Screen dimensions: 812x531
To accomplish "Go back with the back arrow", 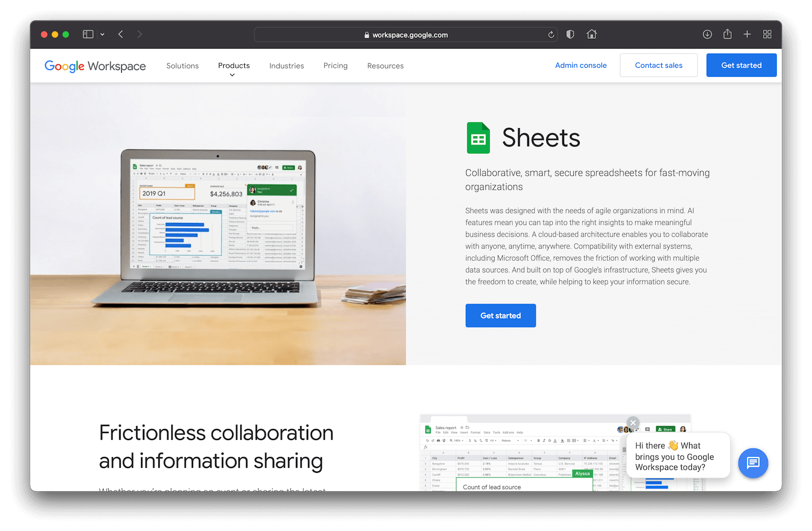I will 121,34.
